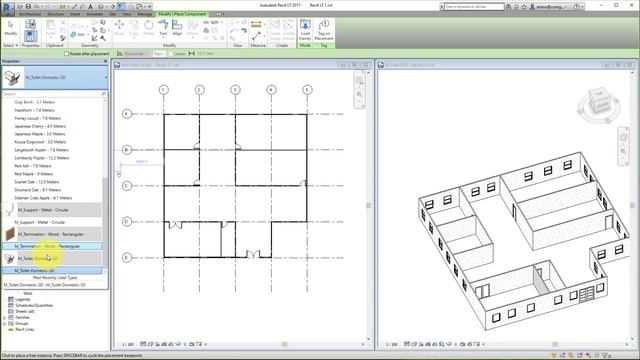
Task: Select the Move tool in Modify panel
Action: click(x=119, y=28)
